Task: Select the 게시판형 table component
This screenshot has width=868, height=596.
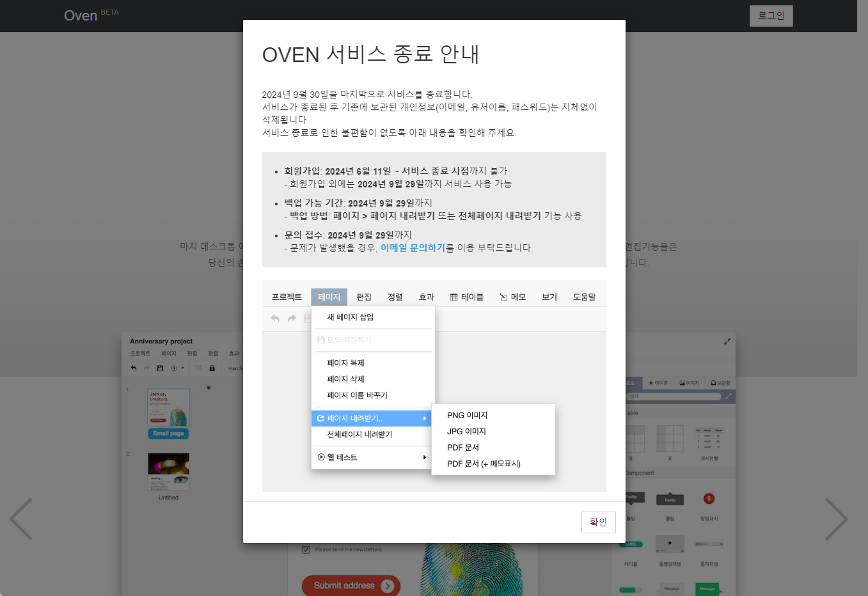Action: 709,439
